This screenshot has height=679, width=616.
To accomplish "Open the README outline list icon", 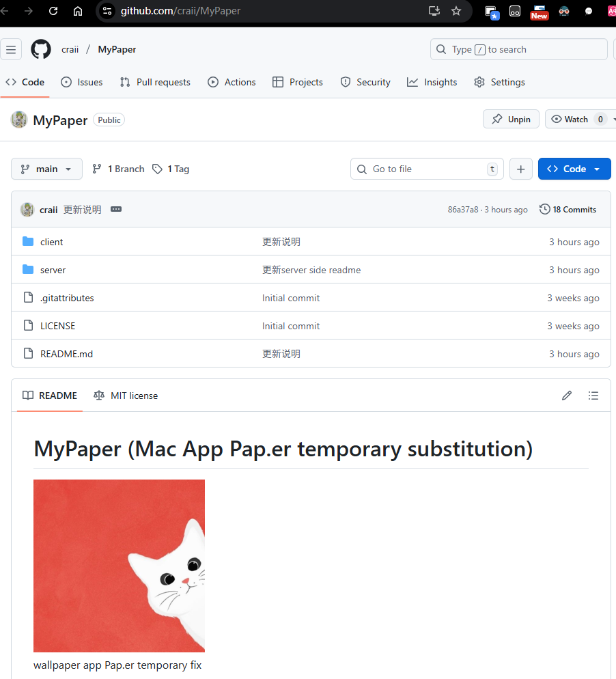I will [x=593, y=396].
